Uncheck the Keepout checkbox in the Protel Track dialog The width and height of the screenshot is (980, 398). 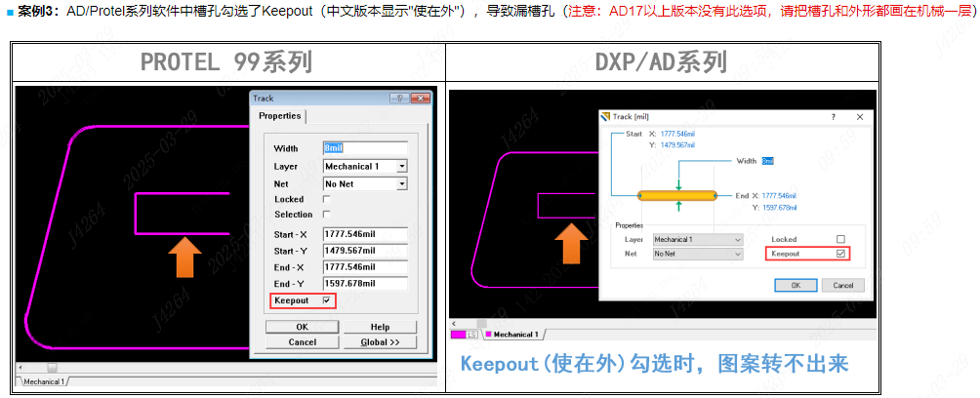coord(326,300)
